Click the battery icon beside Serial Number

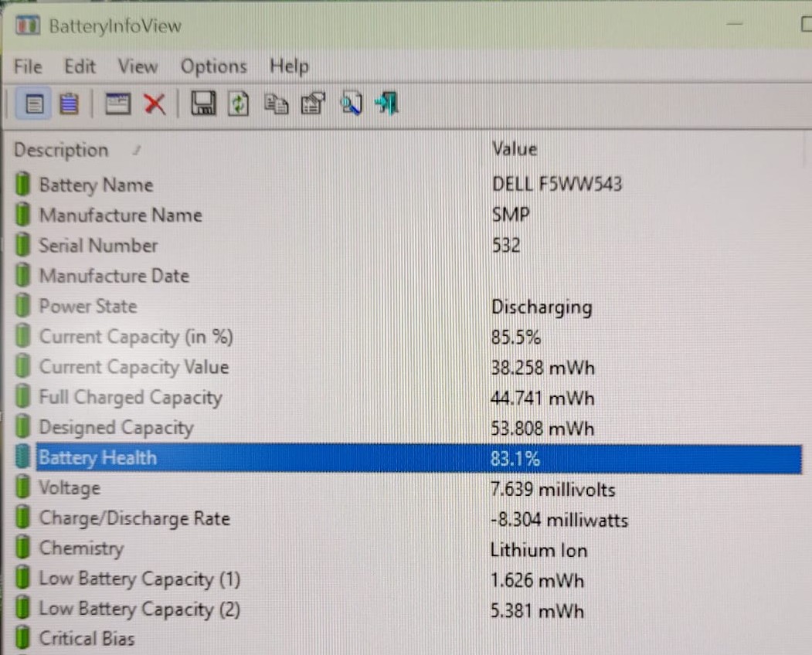pyautogui.click(x=22, y=244)
